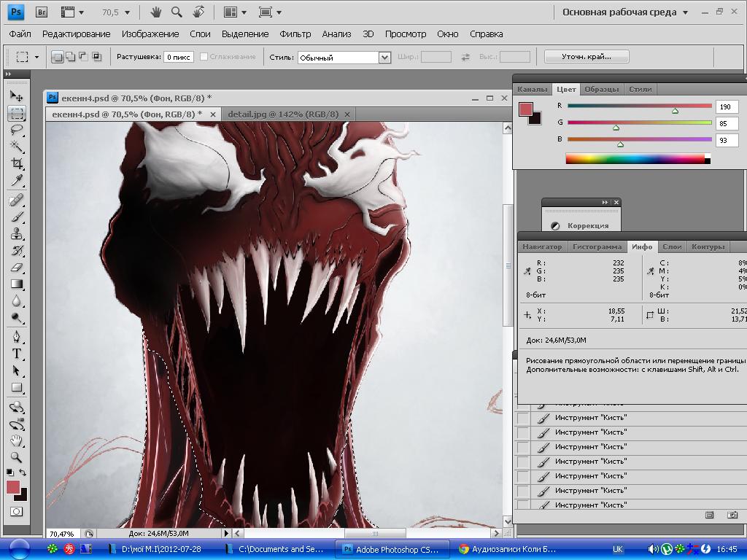Image resolution: width=747 pixels, height=560 pixels.
Task: Choose Add to selection mode
Action: point(70,57)
